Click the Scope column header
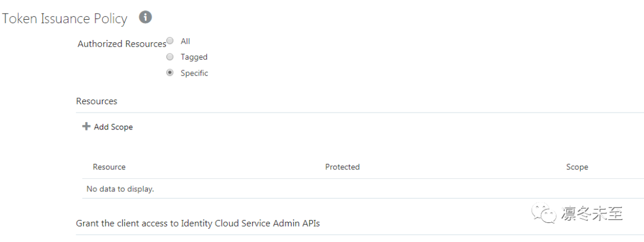Viewport: 644px width, 242px height. pos(577,167)
